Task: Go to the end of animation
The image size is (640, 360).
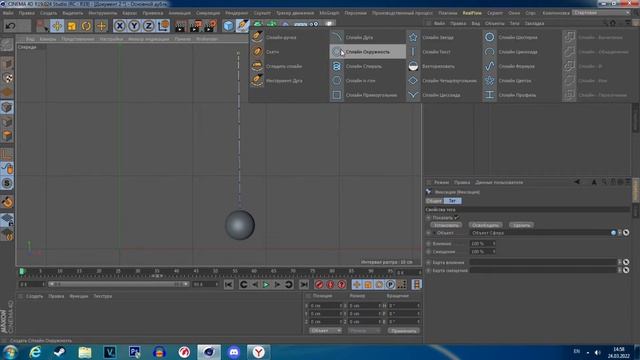Action: pos(304,284)
